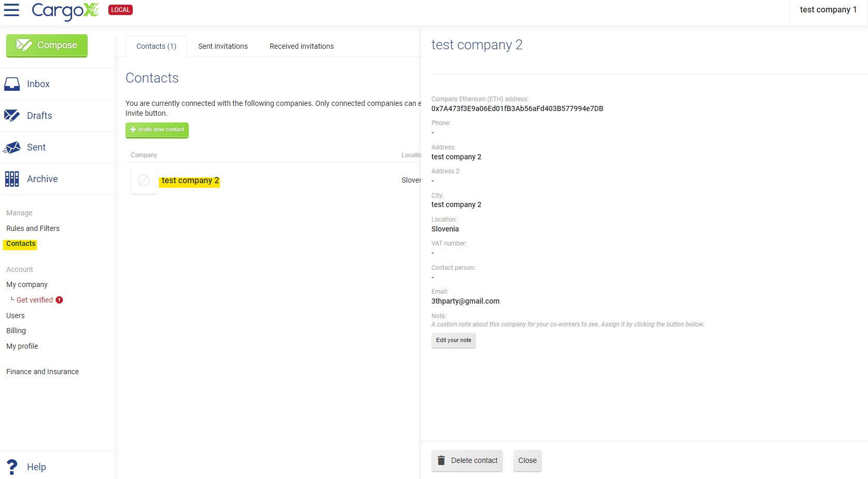Switch to the Sent invitations tab

pyautogui.click(x=222, y=46)
